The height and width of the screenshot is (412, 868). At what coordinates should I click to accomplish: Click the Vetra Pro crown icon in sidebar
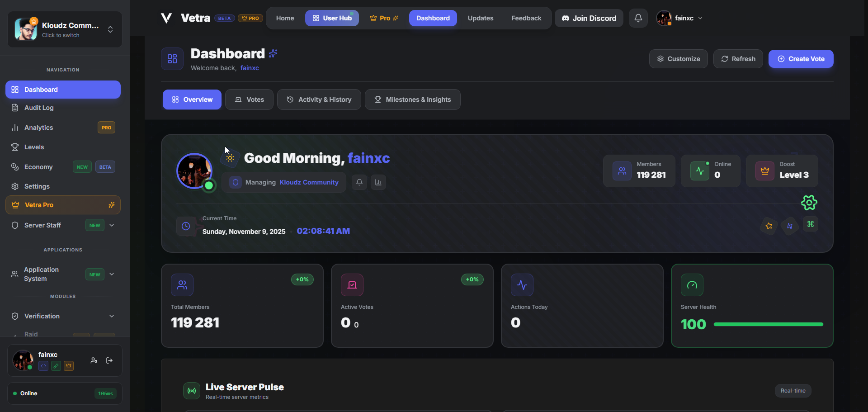[x=14, y=205]
